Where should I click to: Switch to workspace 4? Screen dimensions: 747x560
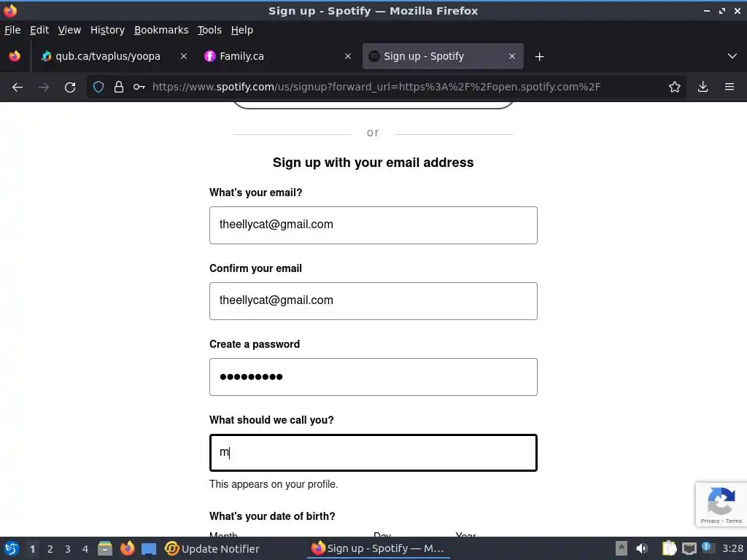coord(85,549)
